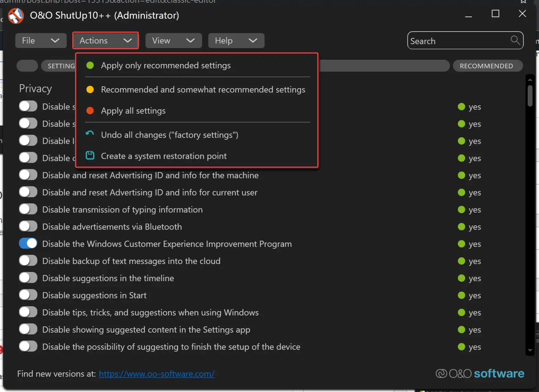The image size is (539, 392).
Task: Open the File dropdown menu
Action: (x=41, y=41)
